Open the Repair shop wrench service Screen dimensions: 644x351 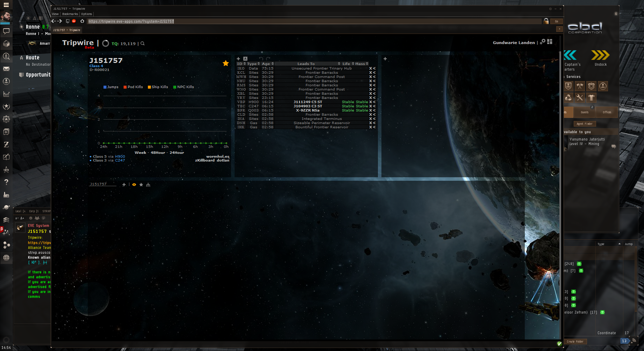coord(580,98)
